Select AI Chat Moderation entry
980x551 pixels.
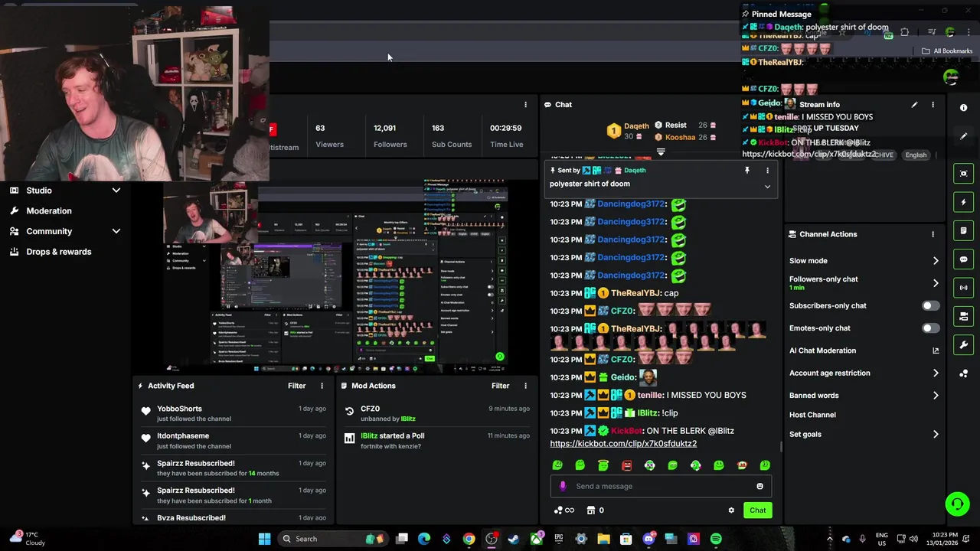822,350
